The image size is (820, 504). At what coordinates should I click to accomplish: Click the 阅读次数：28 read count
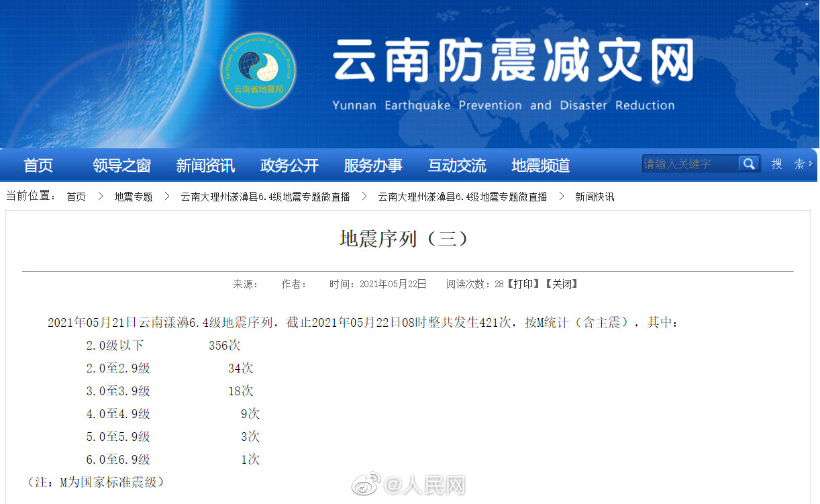point(475,284)
